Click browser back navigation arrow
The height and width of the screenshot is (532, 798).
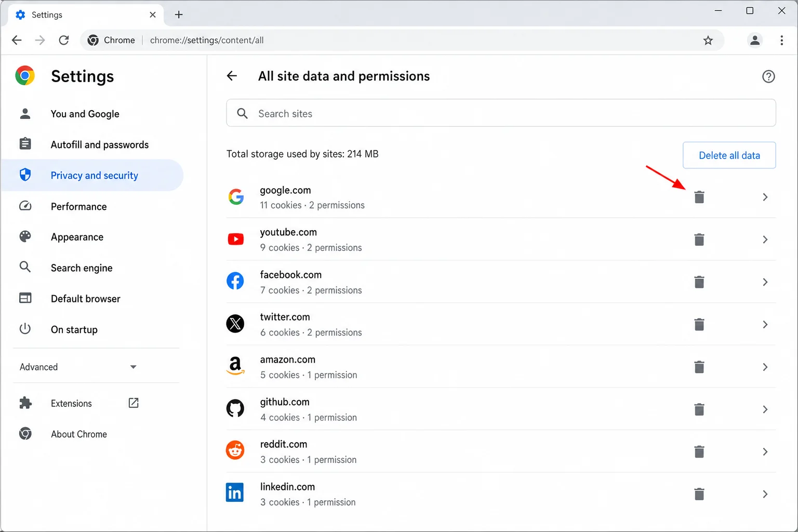pyautogui.click(x=17, y=40)
